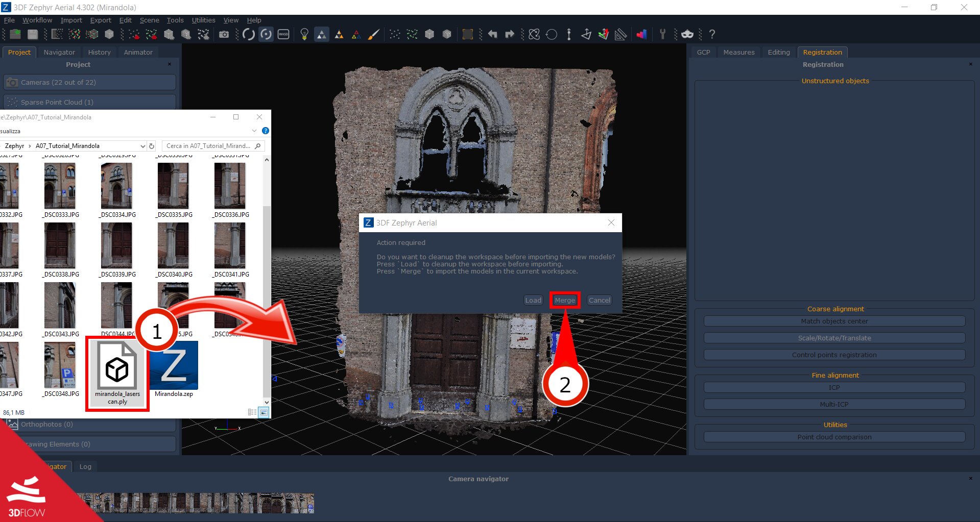Viewport: 980px width, 522px height.
Task: Click the rotate circle arrow icon
Action: tap(552, 34)
